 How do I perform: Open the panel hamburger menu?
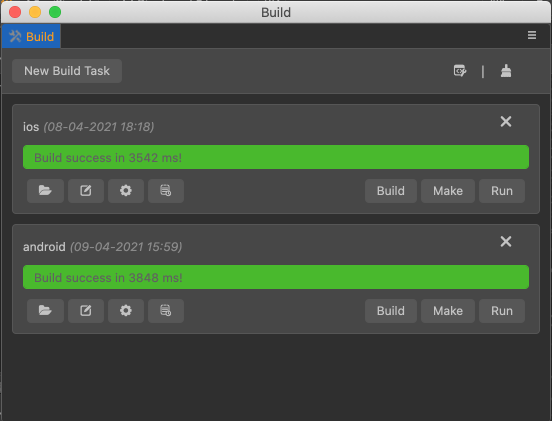point(532,35)
